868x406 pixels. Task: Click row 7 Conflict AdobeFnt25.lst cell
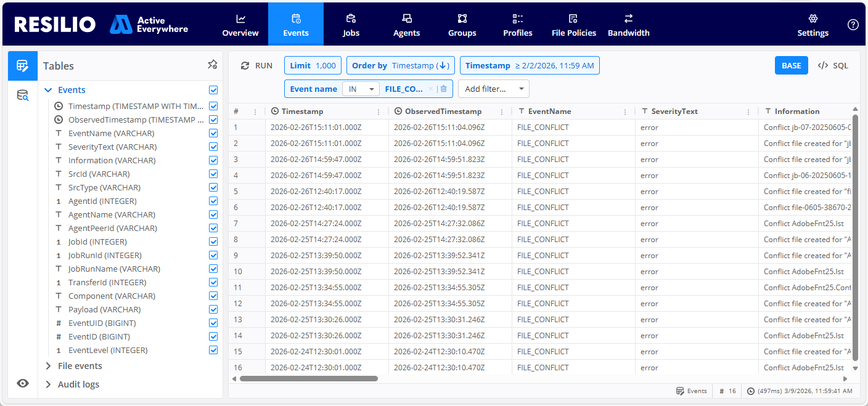(x=805, y=223)
